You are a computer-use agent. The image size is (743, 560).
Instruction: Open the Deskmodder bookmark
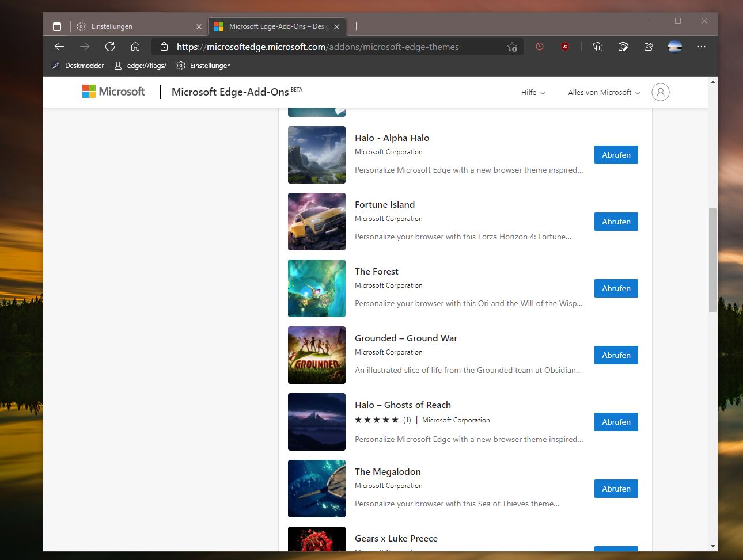coord(78,66)
